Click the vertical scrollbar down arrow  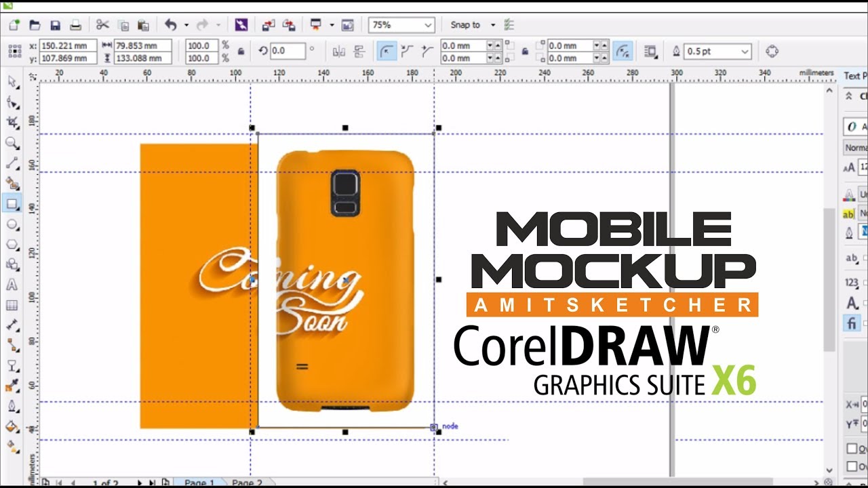[x=831, y=470]
